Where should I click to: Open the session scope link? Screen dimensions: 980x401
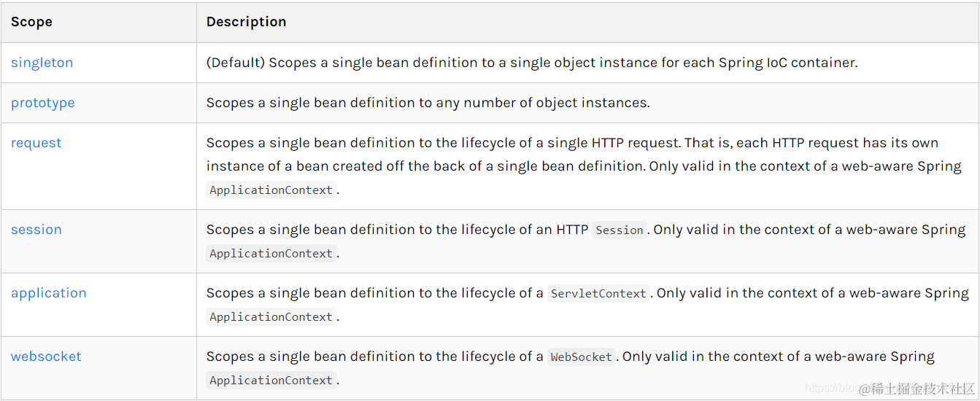(36, 230)
